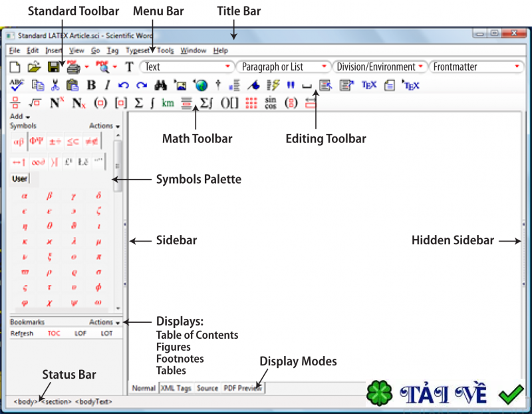Insert a superscript with the N-superscript icon
This screenshot has height=414, width=532.
(57, 103)
